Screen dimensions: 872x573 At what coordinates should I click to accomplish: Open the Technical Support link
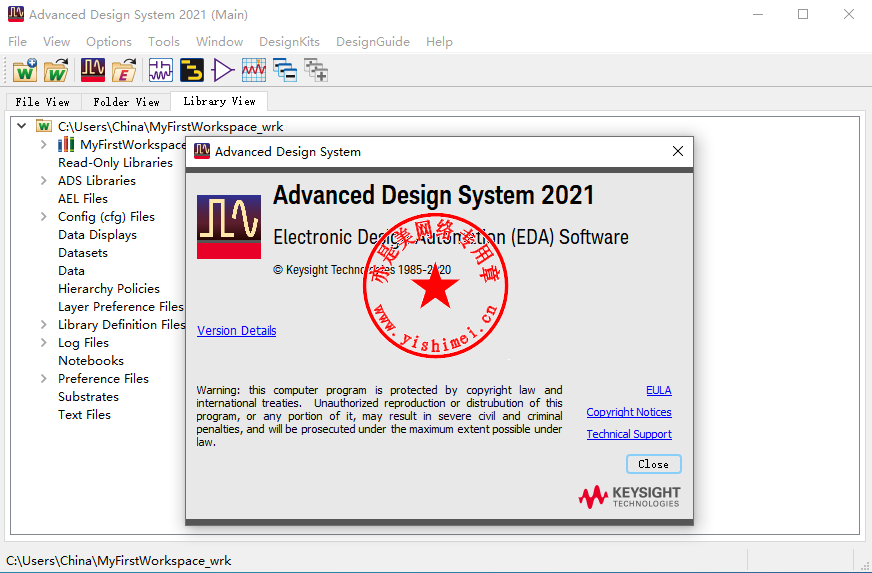[x=629, y=434]
